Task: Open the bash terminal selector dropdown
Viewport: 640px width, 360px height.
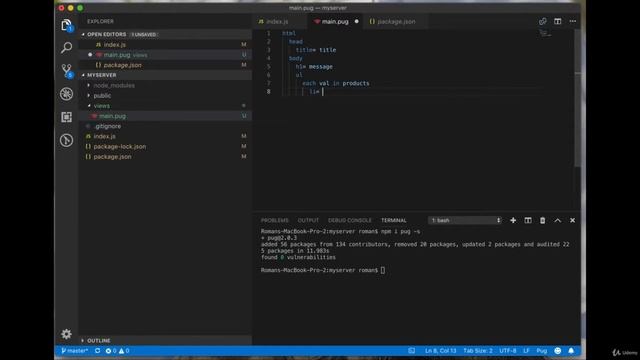Action: [465, 220]
